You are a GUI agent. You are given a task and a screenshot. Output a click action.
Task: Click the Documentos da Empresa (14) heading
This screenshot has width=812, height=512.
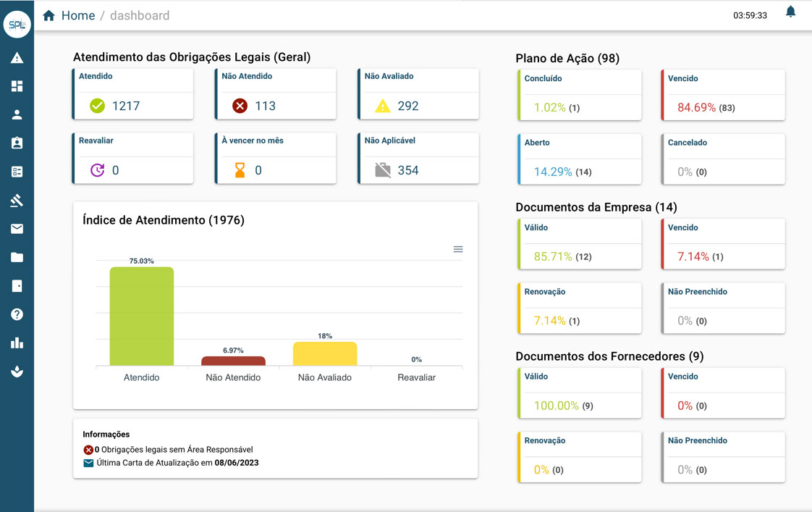pyautogui.click(x=596, y=207)
